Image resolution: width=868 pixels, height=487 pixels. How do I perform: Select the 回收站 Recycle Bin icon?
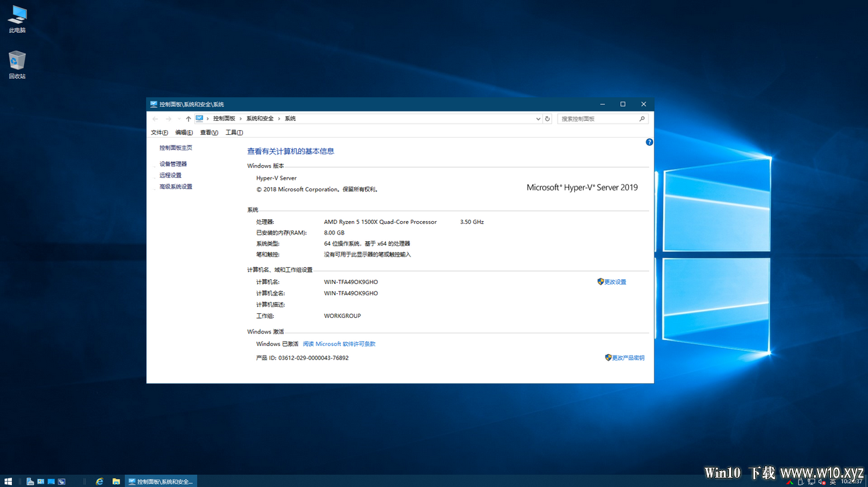point(17,61)
